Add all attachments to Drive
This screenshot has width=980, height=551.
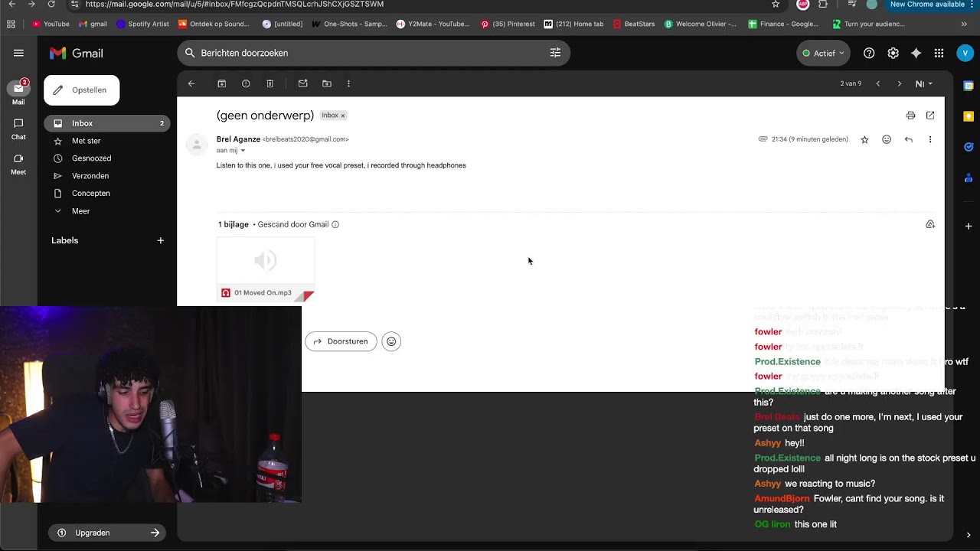[x=930, y=224]
